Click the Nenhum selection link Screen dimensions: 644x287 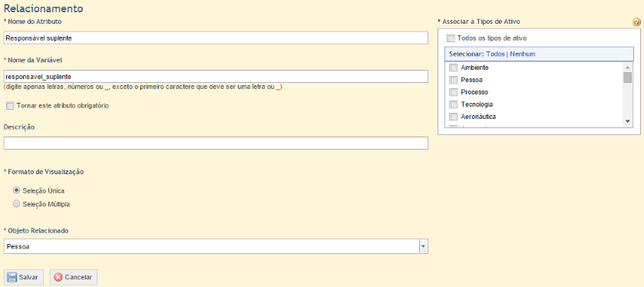tap(523, 54)
